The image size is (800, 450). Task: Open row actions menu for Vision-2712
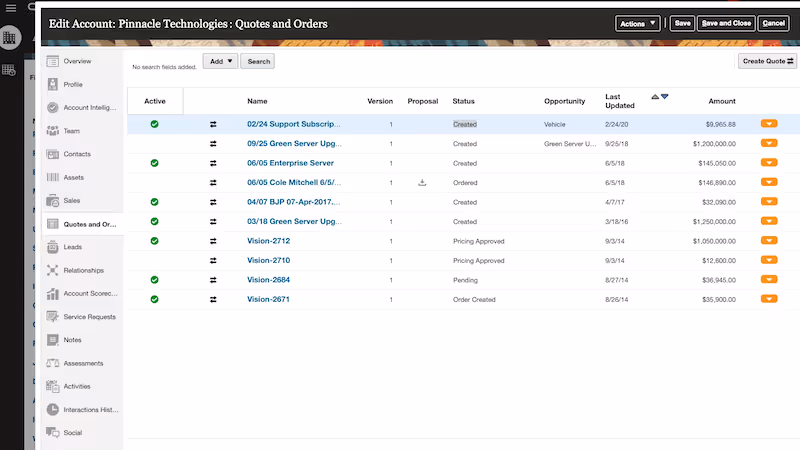[769, 240]
